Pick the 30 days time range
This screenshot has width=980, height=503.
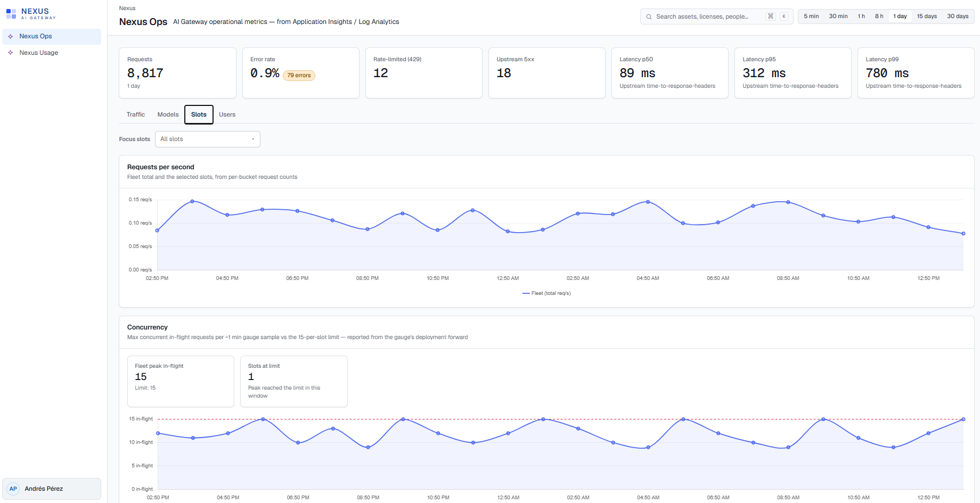coord(958,17)
